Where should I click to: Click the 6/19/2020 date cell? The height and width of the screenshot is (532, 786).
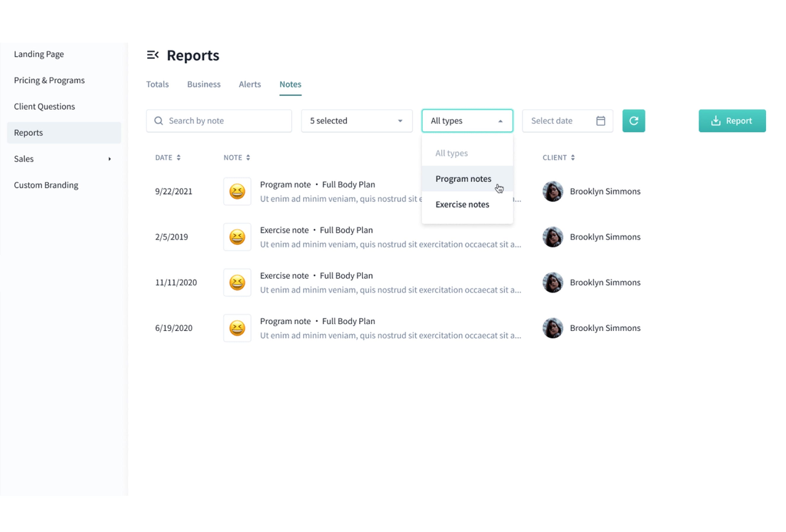(173, 328)
